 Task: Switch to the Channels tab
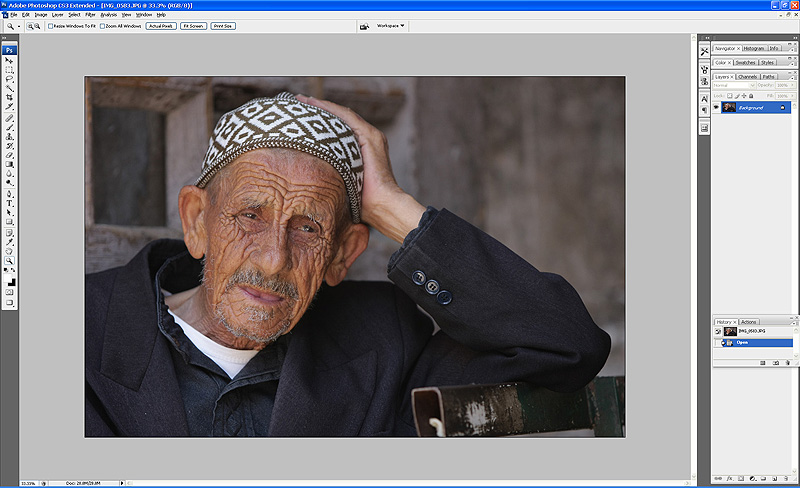pos(747,76)
